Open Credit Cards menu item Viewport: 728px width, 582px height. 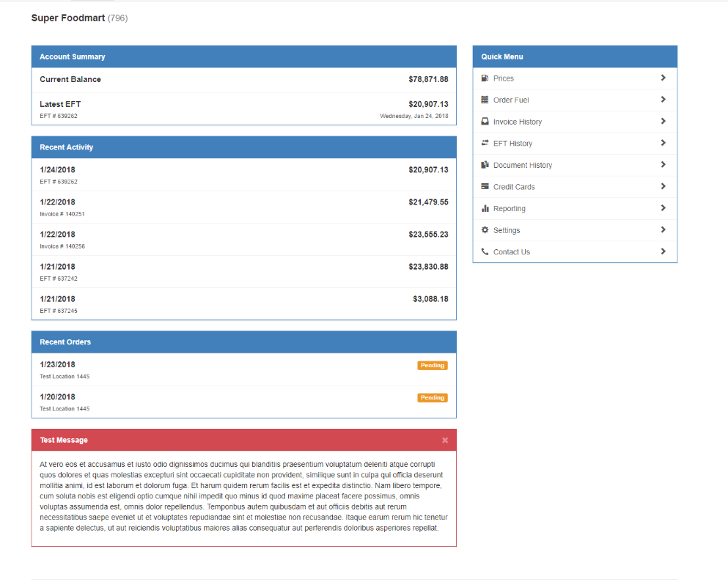pos(575,187)
